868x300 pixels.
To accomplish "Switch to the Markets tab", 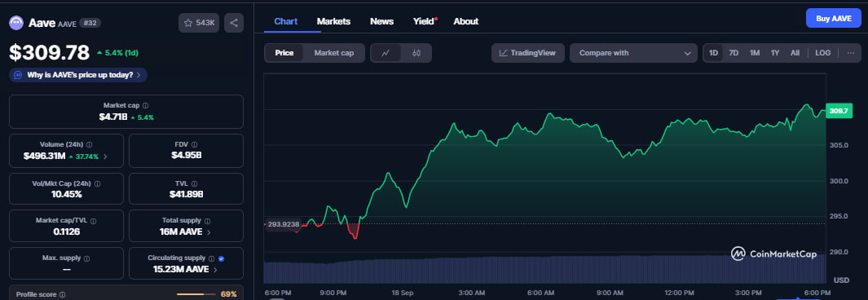I will (x=333, y=21).
